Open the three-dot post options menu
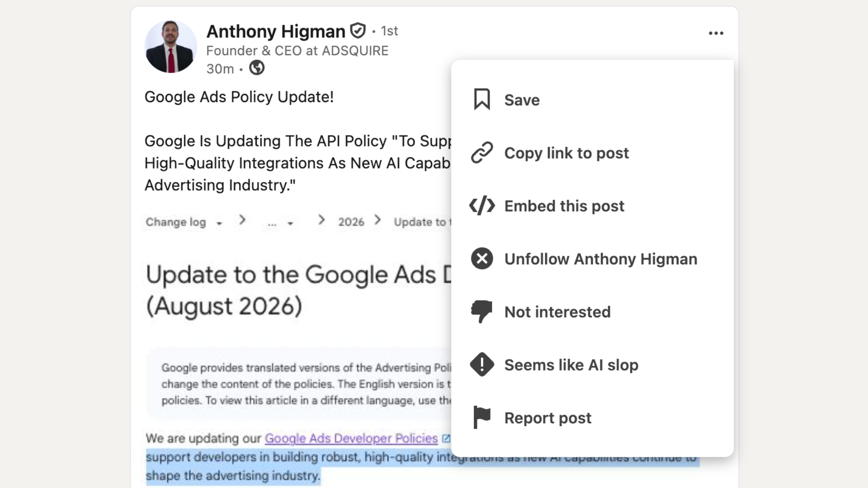The image size is (868, 488). pos(716,33)
